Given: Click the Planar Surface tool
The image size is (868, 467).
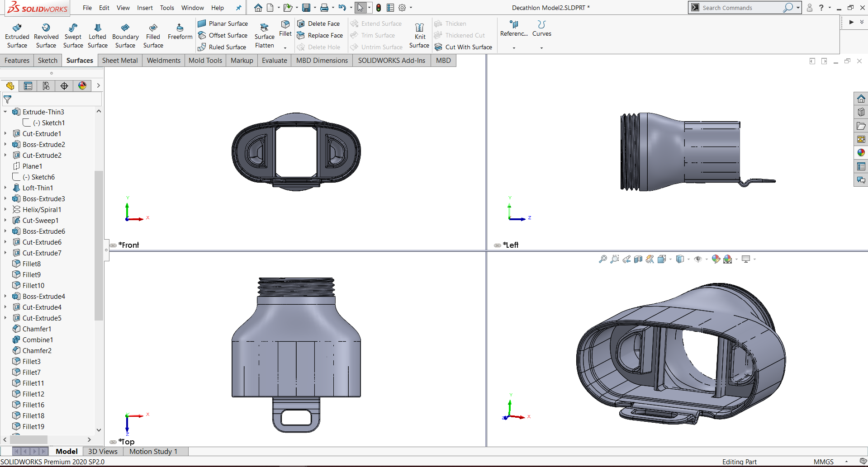Looking at the screenshot, I should (223, 24).
